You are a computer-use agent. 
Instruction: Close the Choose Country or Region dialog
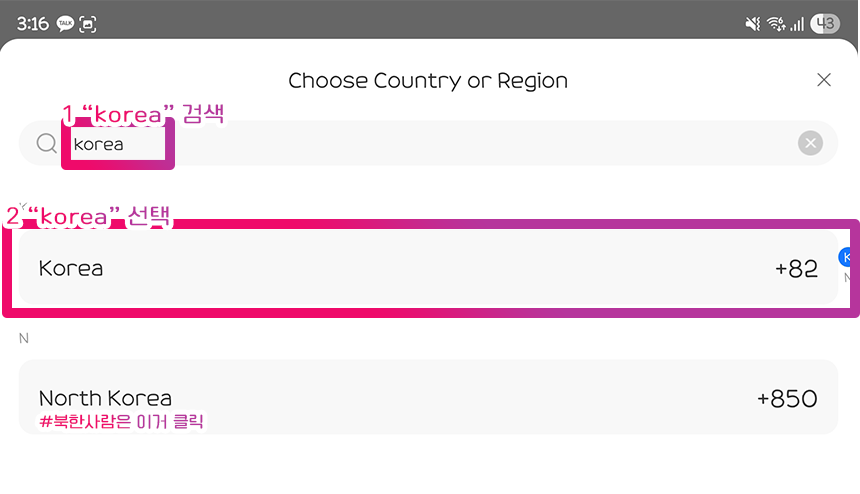tap(824, 80)
